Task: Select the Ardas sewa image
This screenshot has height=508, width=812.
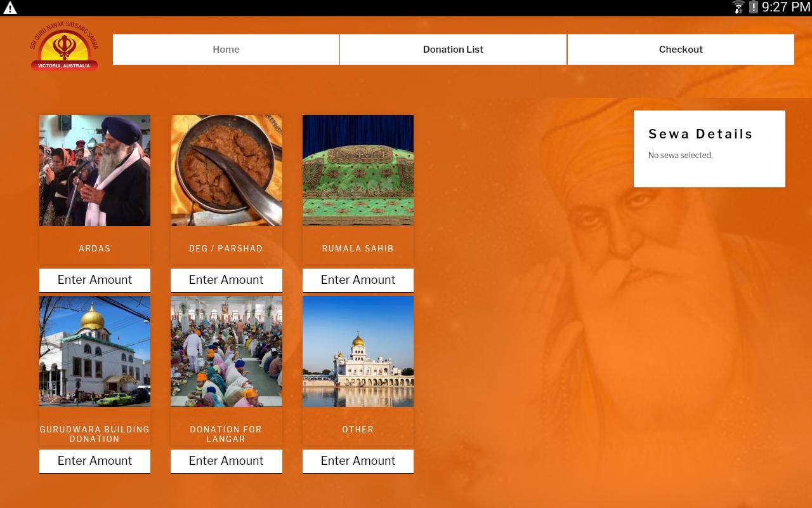Action: [x=95, y=170]
